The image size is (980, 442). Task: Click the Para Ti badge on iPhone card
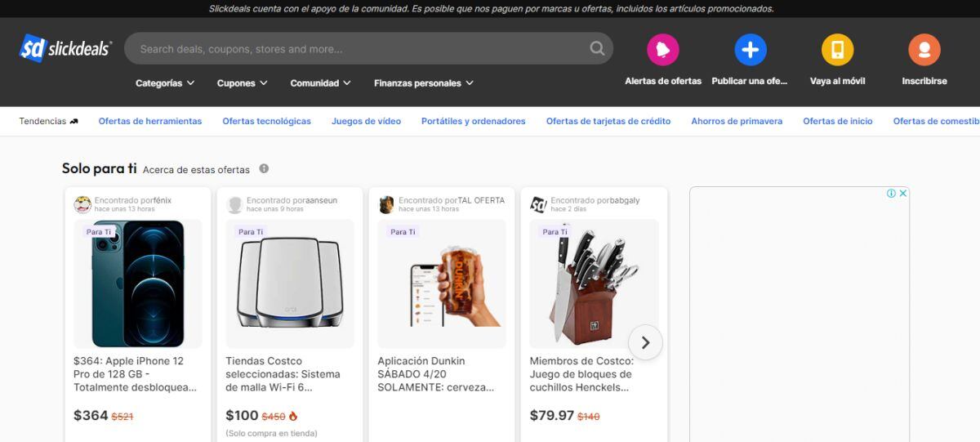(100, 232)
